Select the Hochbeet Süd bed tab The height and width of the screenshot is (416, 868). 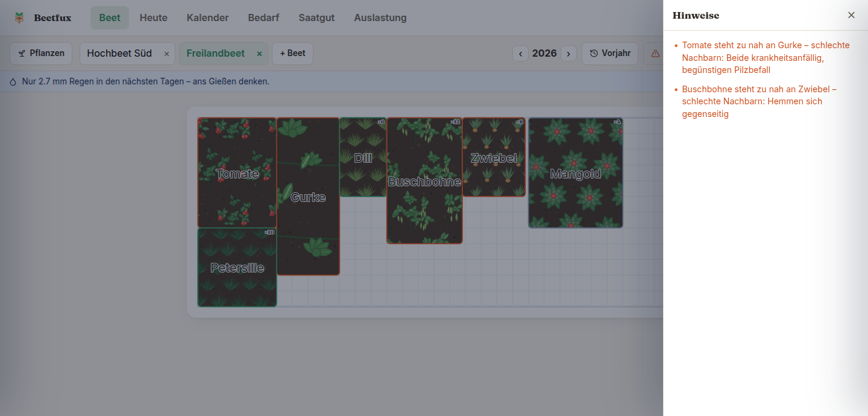click(119, 54)
